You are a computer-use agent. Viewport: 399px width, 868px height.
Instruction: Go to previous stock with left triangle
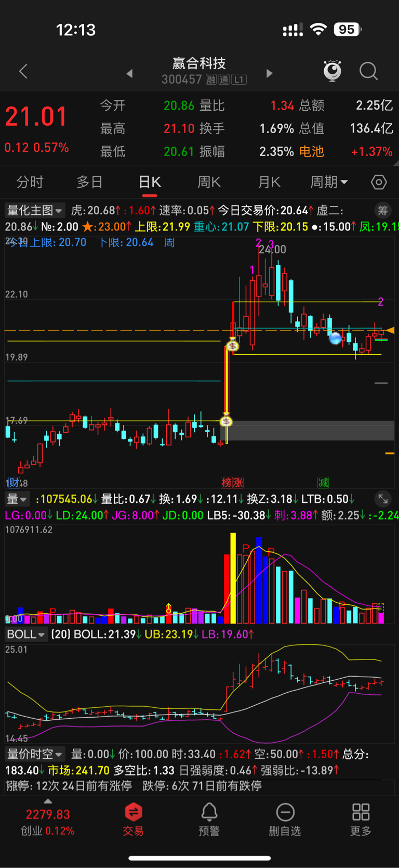[x=129, y=73]
